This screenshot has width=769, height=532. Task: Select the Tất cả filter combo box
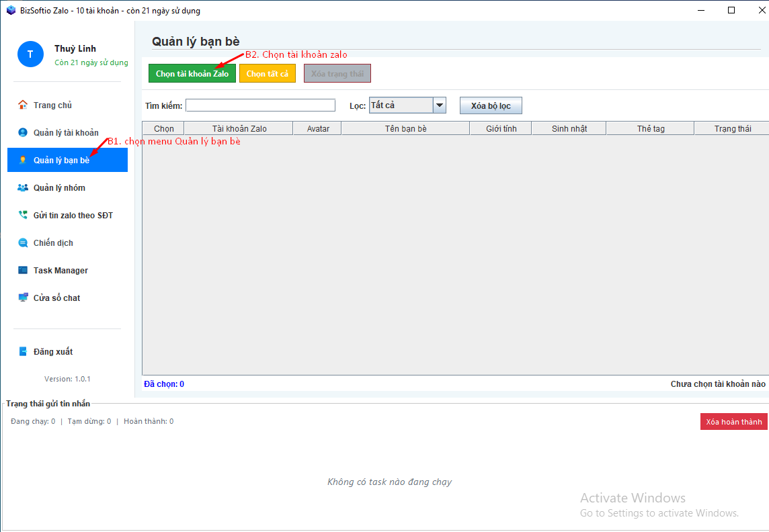click(401, 105)
